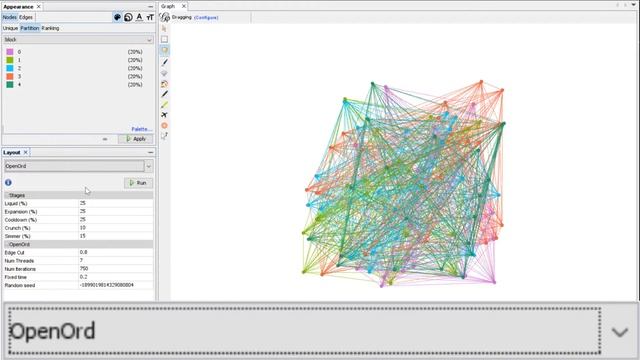
Task: Click the small link icon beside Apply
Action: 105,139
